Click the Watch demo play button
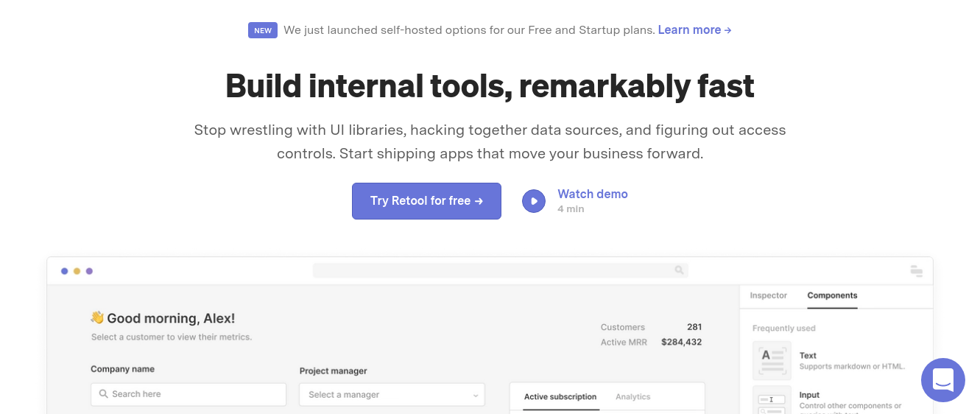The width and height of the screenshot is (980, 414). pos(534,200)
